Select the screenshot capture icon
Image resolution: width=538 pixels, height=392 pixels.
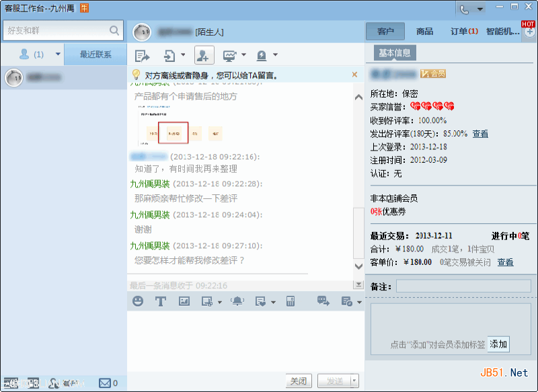point(206,302)
